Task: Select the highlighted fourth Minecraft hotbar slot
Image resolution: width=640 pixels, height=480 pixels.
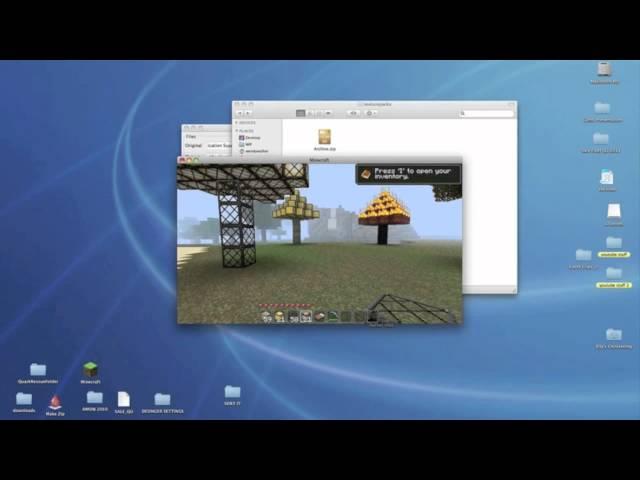Action: tap(306, 316)
